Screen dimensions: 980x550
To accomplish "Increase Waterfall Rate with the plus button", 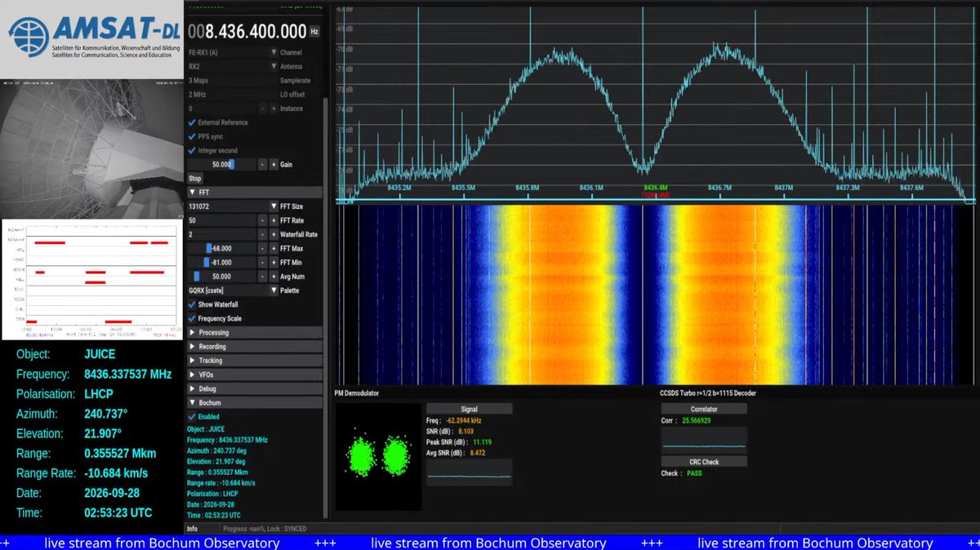I will [274, 234].
